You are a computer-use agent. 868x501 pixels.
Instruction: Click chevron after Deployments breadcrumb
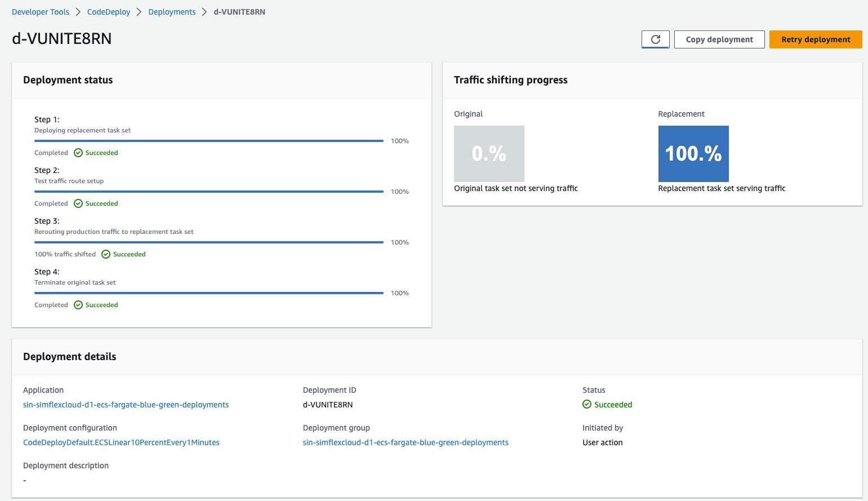(205, 12)
